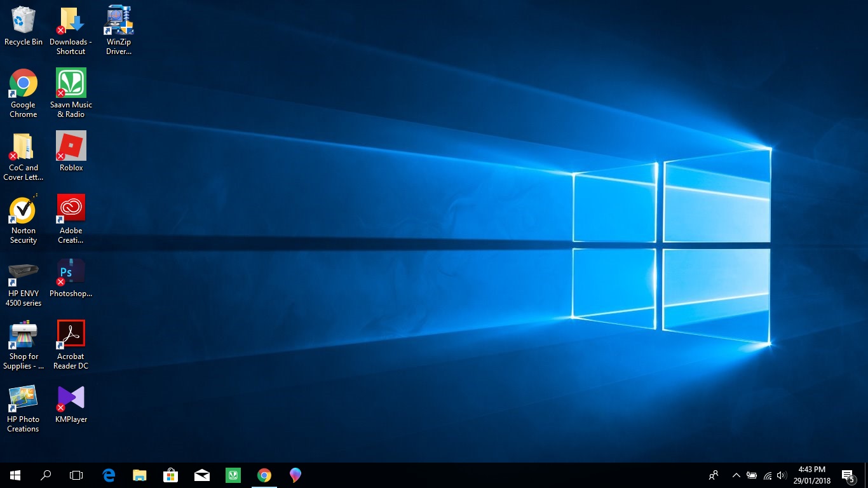
Task: Open Task View from taskbar
Action: click(76, 475)
